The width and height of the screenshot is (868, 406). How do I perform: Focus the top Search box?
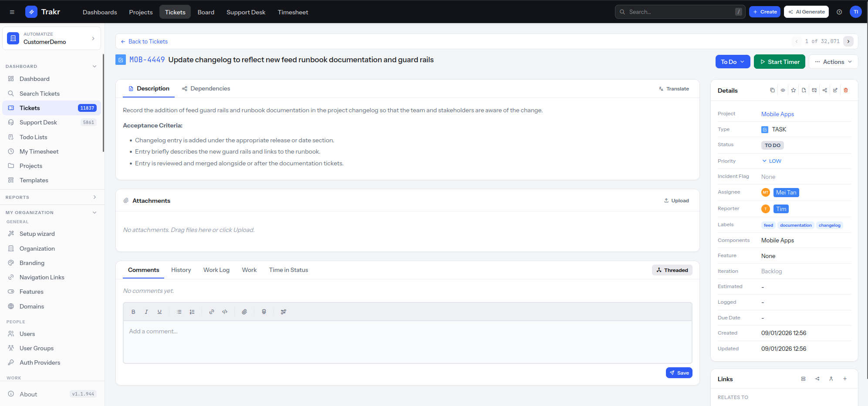coord(680,12)
